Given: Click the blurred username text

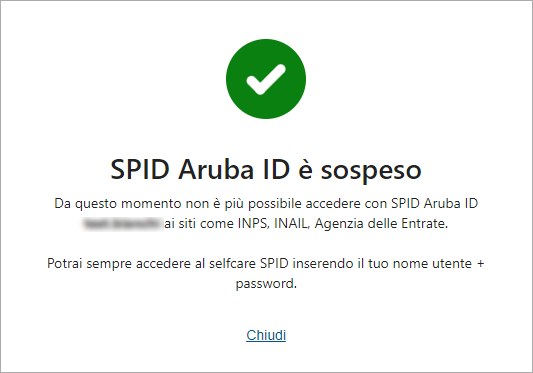Looking at the screenshot, I should pyautogui.click(x=123, y=224).
